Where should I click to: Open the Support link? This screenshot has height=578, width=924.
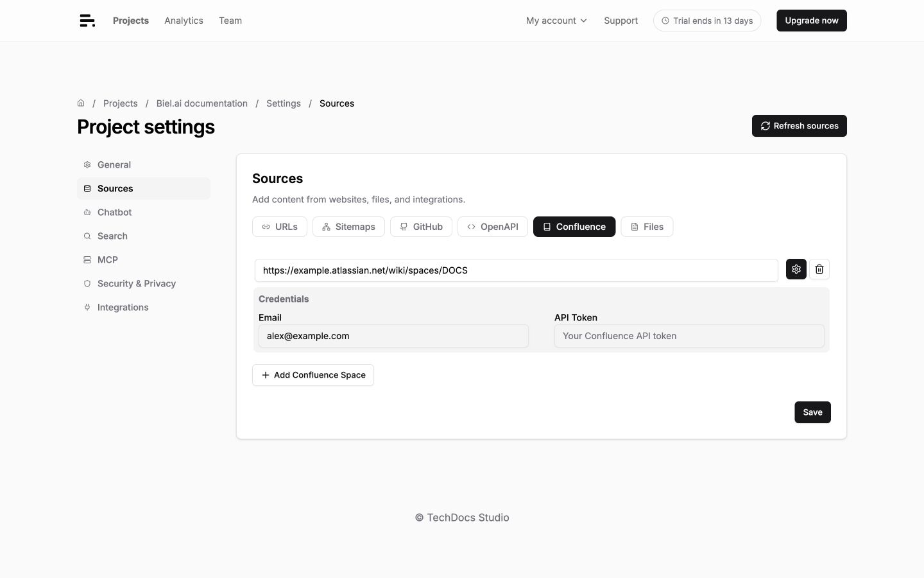click(620, 21)
